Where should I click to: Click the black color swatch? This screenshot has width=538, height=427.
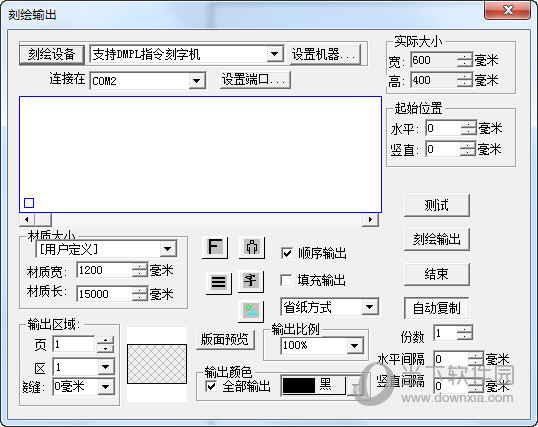click(x=299, y=386)
